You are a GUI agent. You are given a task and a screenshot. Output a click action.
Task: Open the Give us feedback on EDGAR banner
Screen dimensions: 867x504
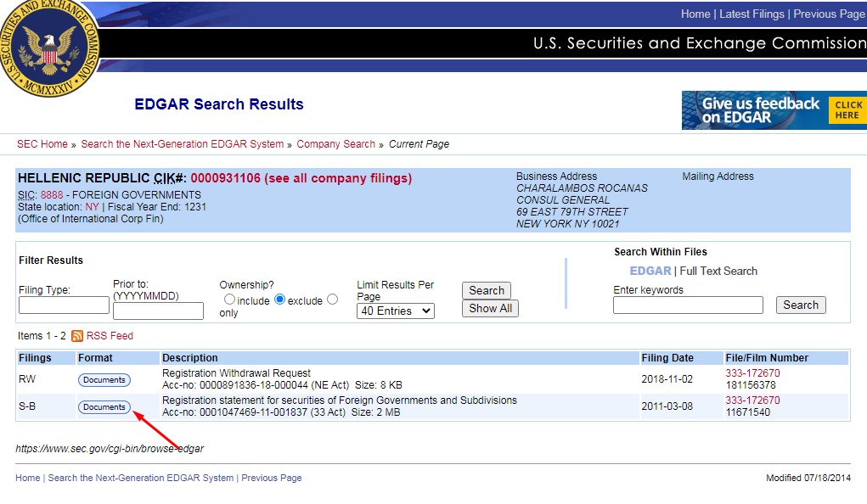[774, 110]
